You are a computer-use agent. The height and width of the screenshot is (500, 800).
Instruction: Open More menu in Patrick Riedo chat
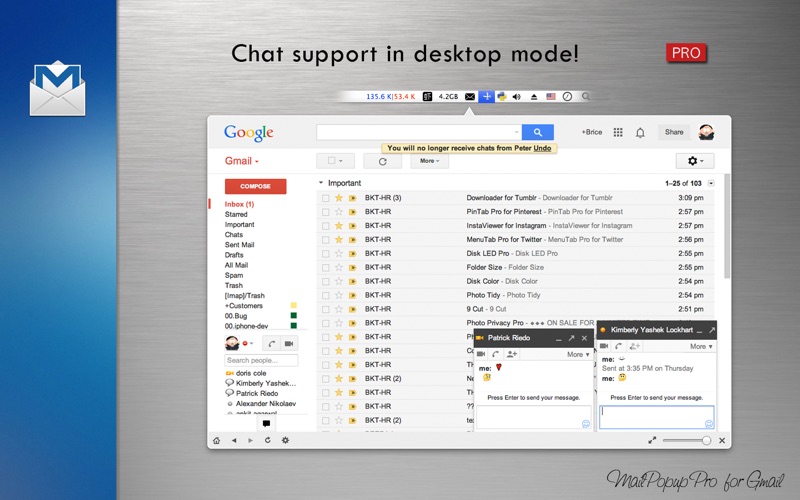[x=578, y=354]
